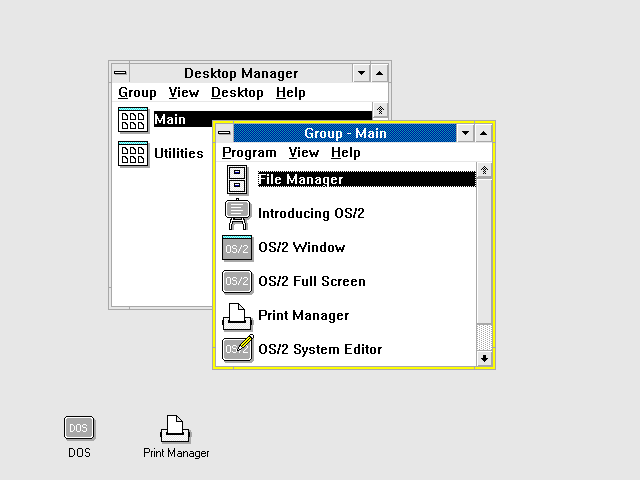The width and height of the screenshot is (640, 480).
Task: Click the Group - Main scrollbar thumb
Action: click(x=484, y=337)
